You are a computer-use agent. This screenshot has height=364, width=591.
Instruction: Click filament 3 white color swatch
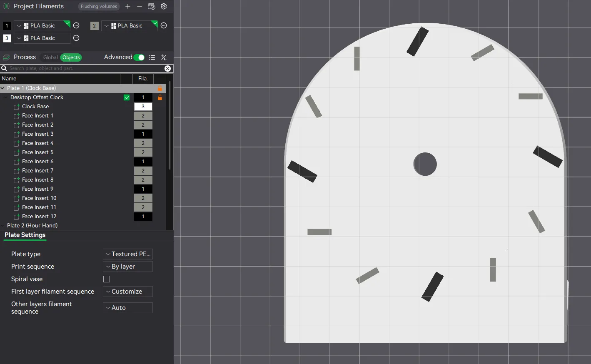pos(7,38)
